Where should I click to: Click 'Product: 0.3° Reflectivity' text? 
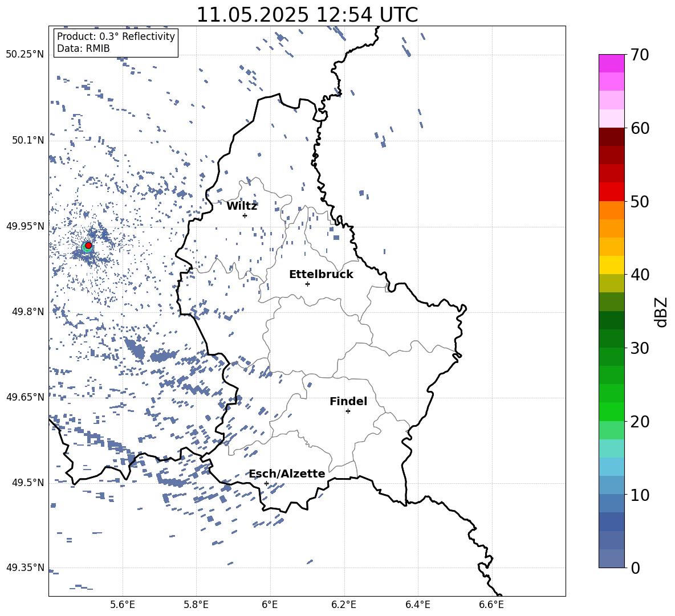click(116, 36)
